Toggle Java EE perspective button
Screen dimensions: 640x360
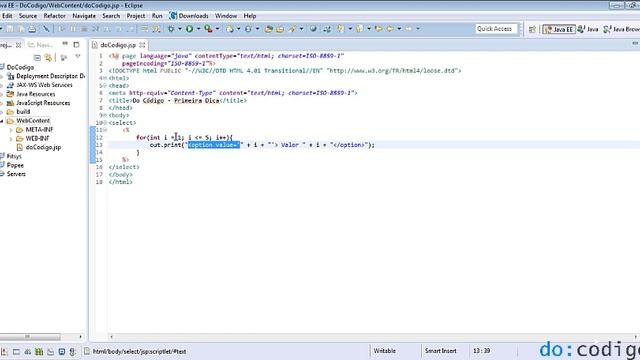click(x=558, y=29)
